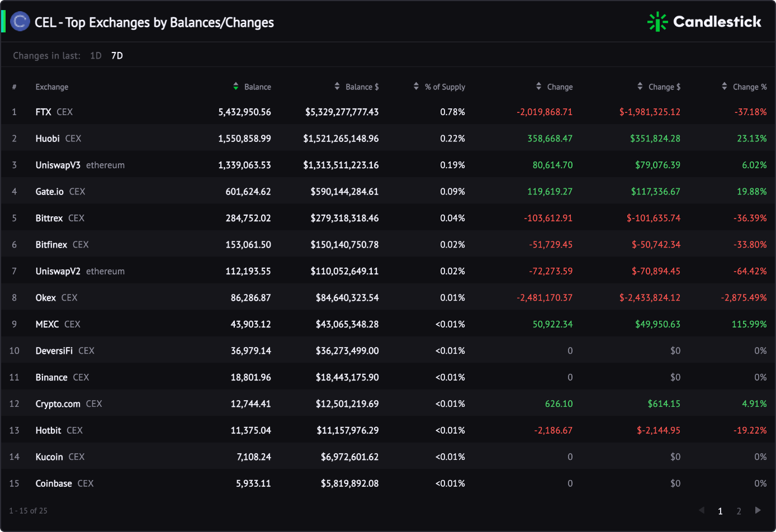This screenshot has width=776, height=532.
Task: Sort by Change $ column arrow
Action: point(640,87)
